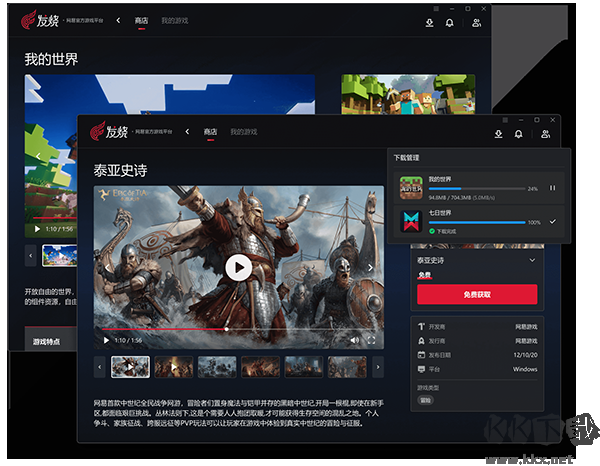
Task: Select the first video thumbnail in front window
Action: pyautogui.click(x=130, y=367)
